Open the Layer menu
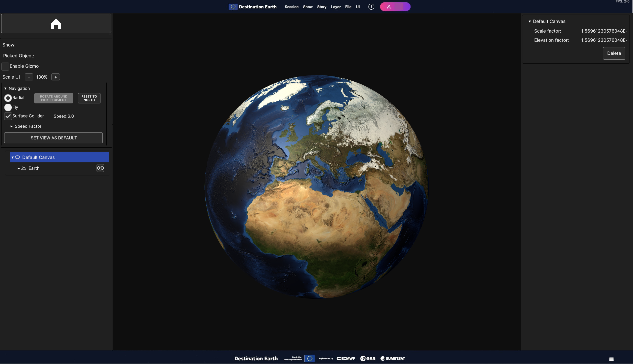Screen dimensions: 633x364 (336, 7)
